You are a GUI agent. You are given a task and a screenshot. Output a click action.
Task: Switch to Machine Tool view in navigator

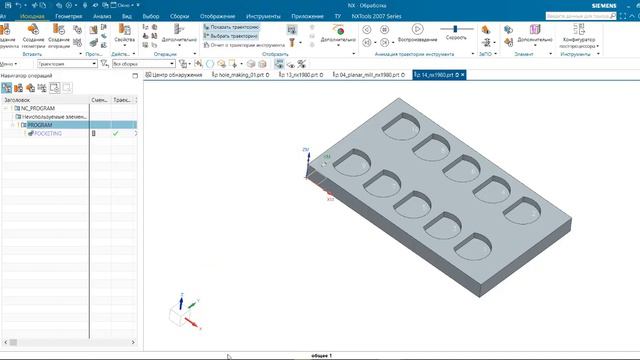tap(18, 88)
